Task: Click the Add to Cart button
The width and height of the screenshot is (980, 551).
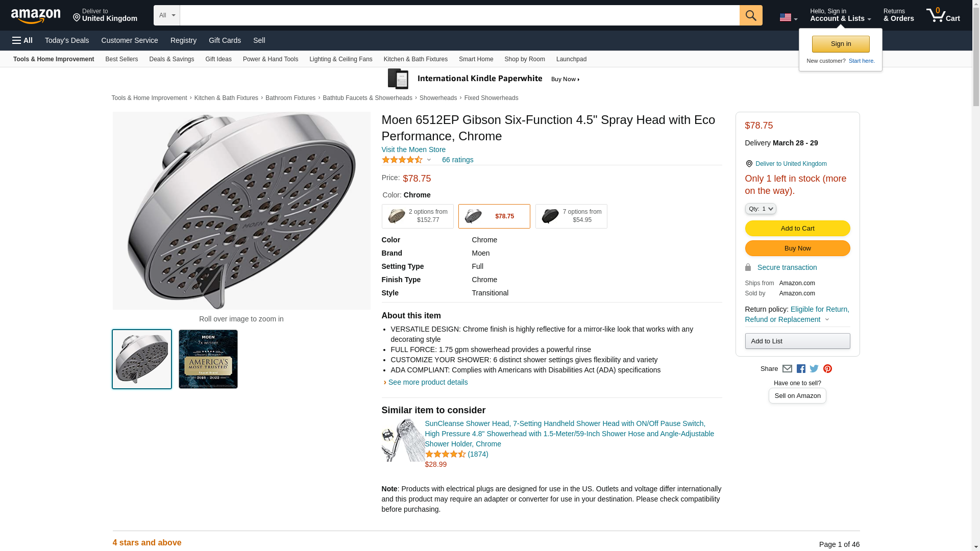Action: pos(797,229)
